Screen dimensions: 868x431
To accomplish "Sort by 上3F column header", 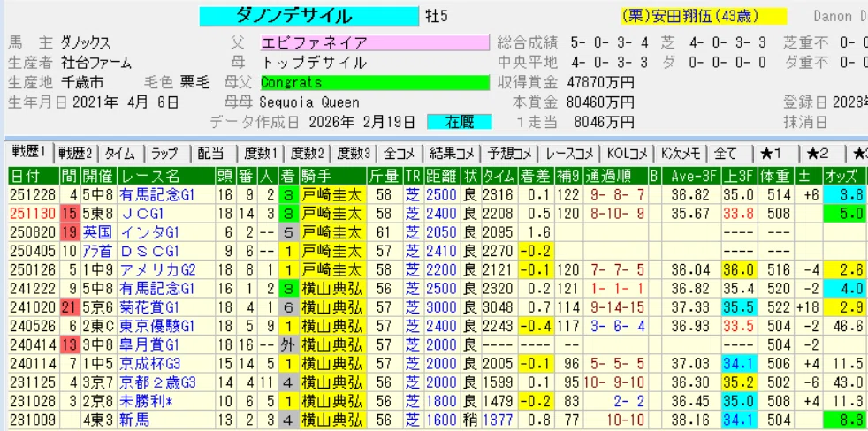I will pyautogui.click(x=739, y=176).
